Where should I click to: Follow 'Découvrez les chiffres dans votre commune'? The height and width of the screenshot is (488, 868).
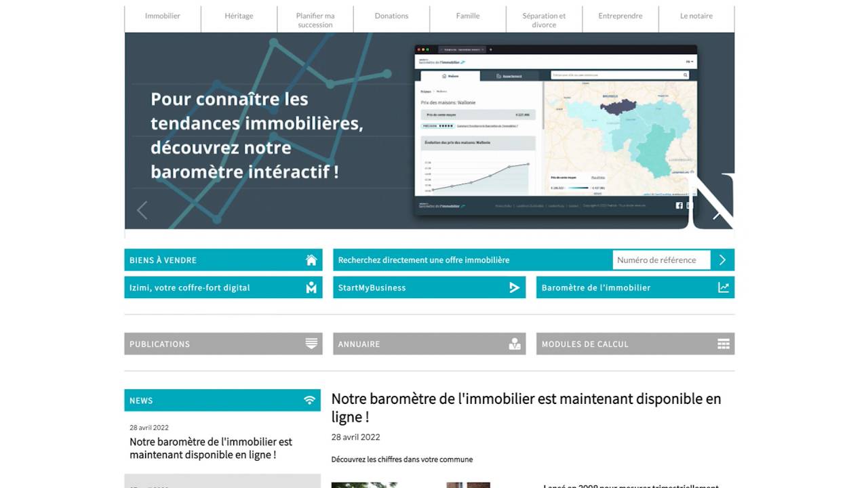[x=401, y=459]
